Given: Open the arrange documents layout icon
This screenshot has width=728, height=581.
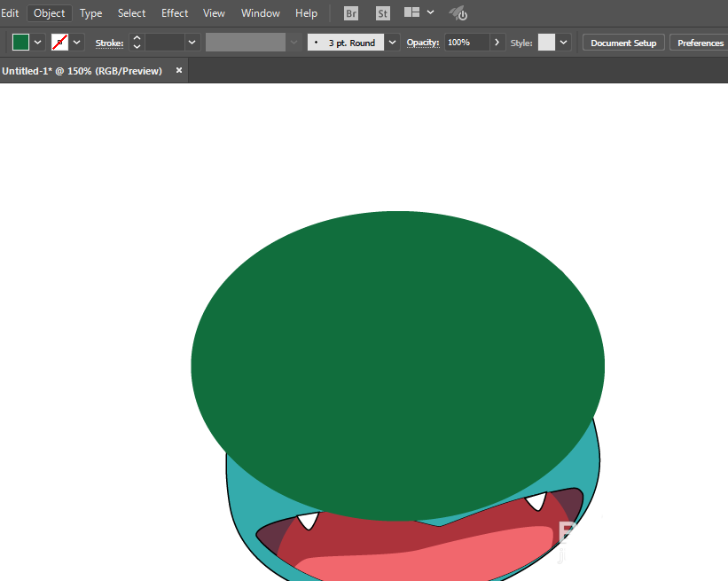Looking at the screenshot, I should click(x=412, y=13).
